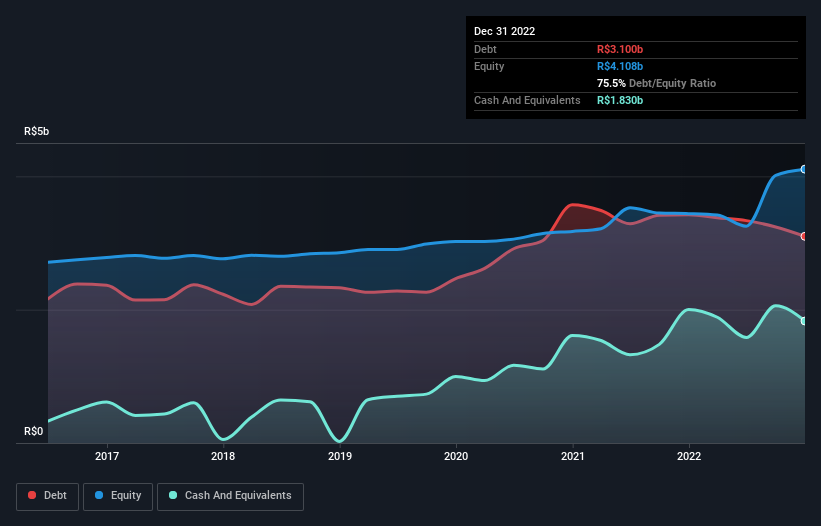
Task: Click the 2019 year label
Action: (x=340, y=456)
